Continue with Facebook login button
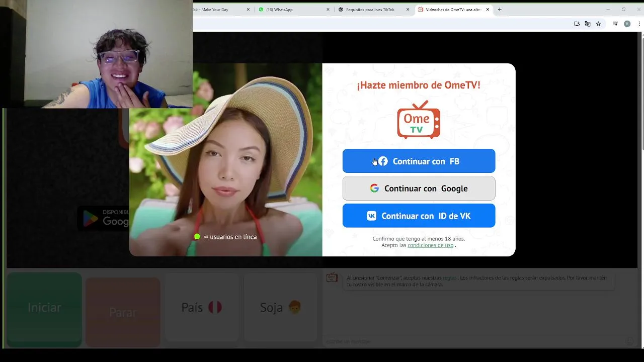The image size is (644, 362). pos(419,161)
